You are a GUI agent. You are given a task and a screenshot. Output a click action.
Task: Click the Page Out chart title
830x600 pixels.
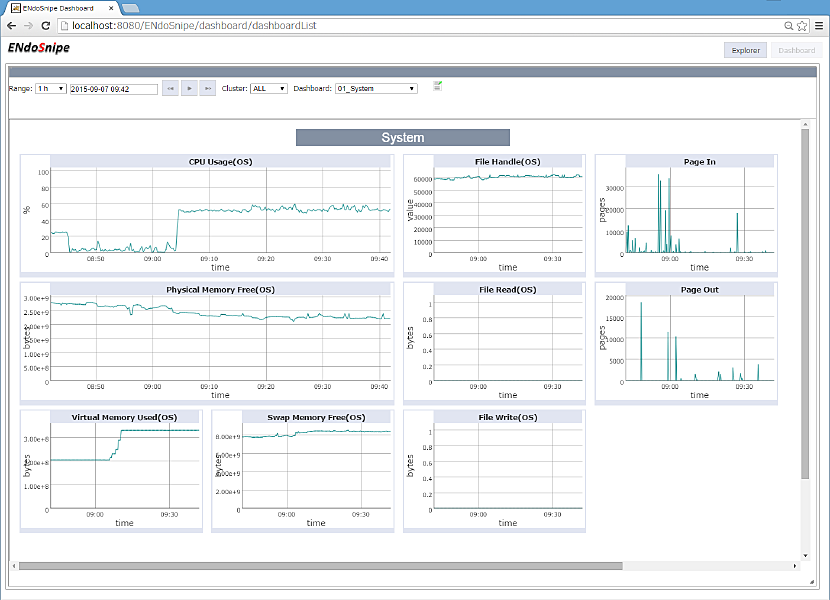[x=699, y=290]
